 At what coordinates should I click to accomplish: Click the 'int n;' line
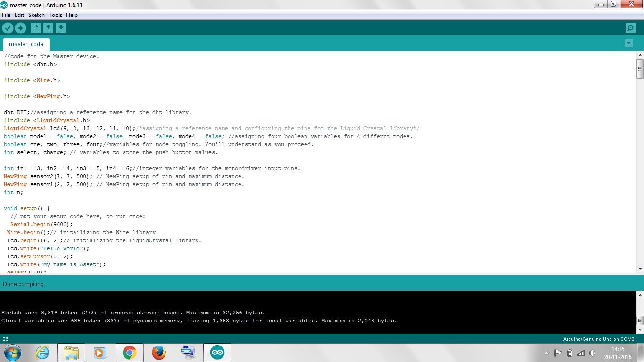pyautogui.click(x=13, y=192)
